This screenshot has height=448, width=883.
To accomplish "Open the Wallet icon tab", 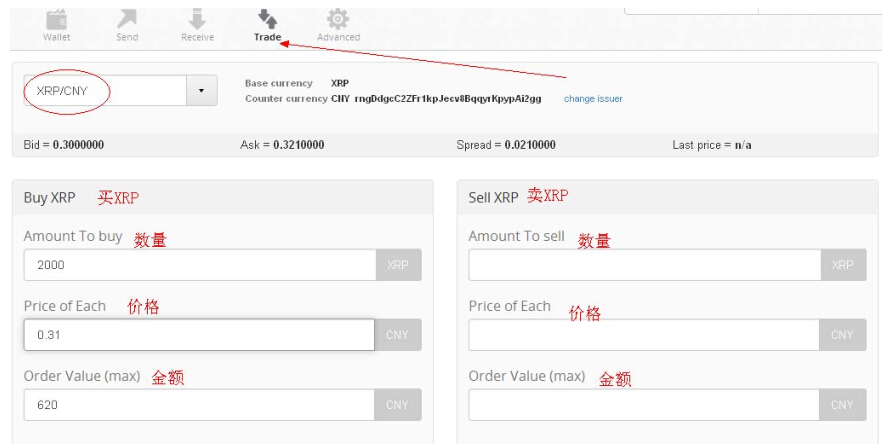I will tap(57, 25).
